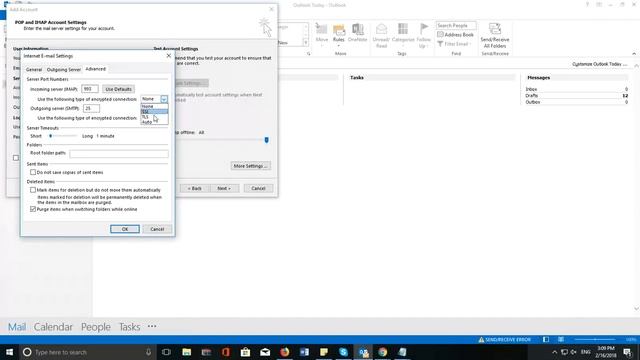The image size is (640, 360).
Task: Click the mail to keep offline slider
Action: click(267, 140)
